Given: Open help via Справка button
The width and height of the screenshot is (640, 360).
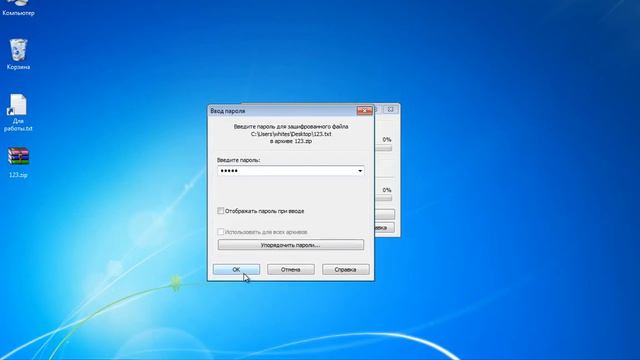Looking at the screenshot, I should [346, 269].
